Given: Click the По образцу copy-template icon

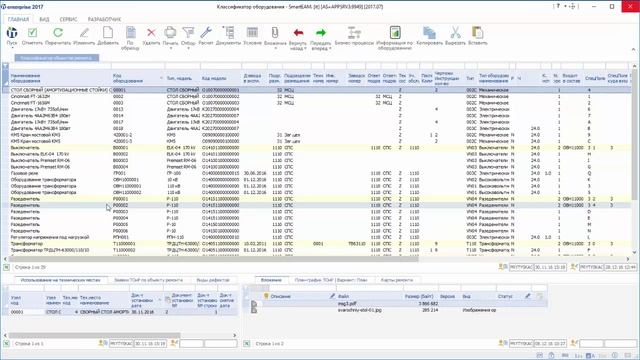Looking at the screenshot, I should [x=130, y=33].
